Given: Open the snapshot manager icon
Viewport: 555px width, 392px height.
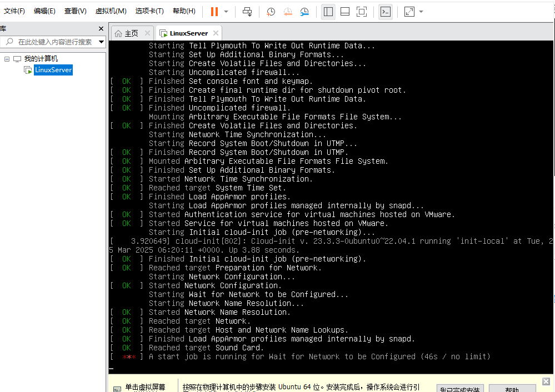Looking at the screenshot, I should [x=304, y=12].
